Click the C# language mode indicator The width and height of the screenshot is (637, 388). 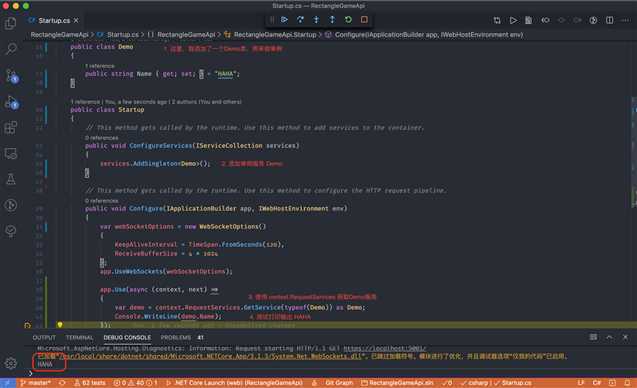(597, 383)
